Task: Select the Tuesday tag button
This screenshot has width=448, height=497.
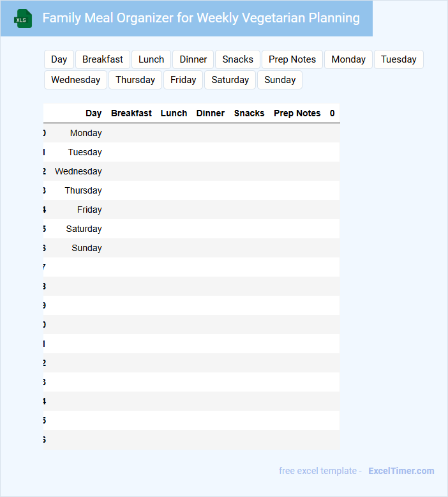Action: tap(399, 59)
